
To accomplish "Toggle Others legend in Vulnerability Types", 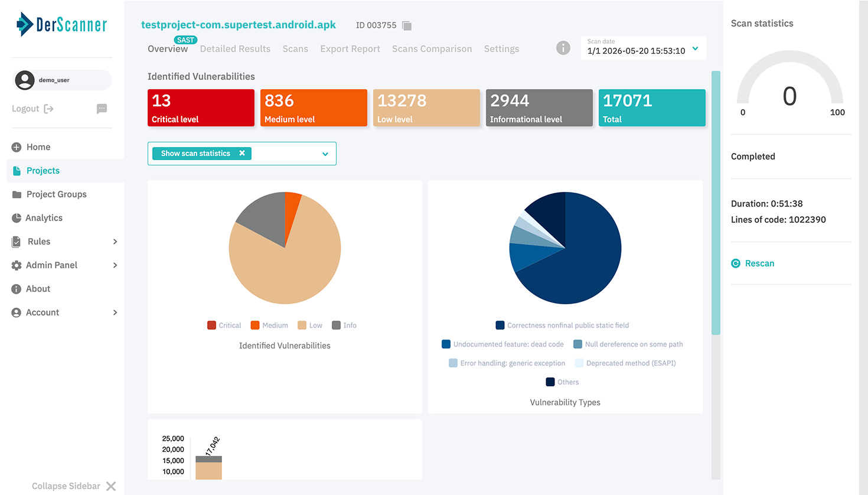I will point(562,382).
